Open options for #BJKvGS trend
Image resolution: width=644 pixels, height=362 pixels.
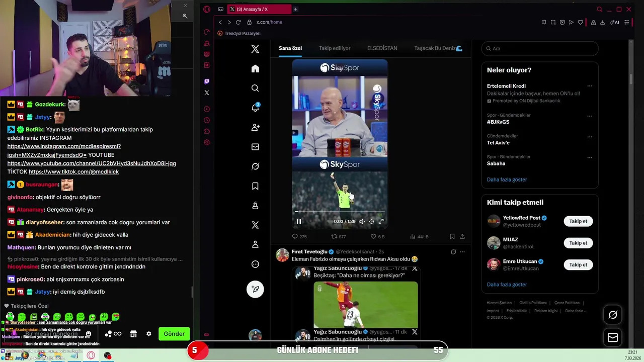pyautogui.click(x=590, y=116)
